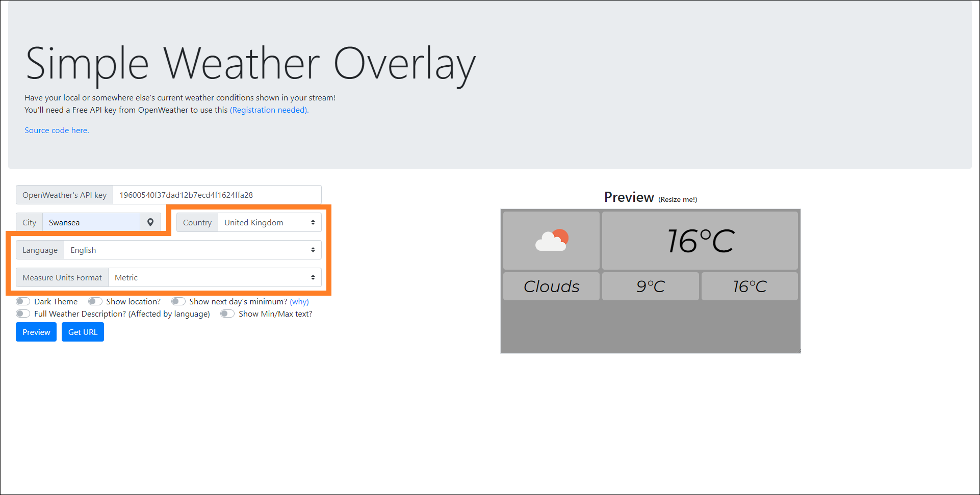Enable Full Weather Description switch
Viewport: 980px width, 495px height.
coord(23,314)
